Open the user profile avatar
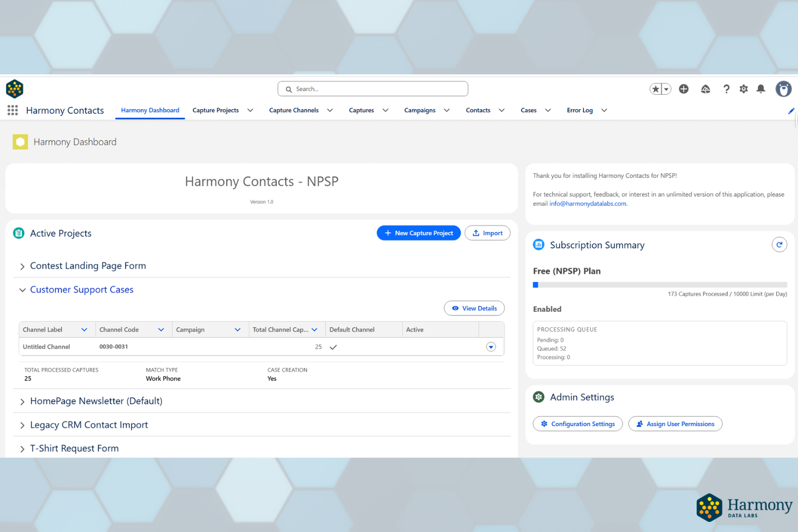 coord(783,89)
